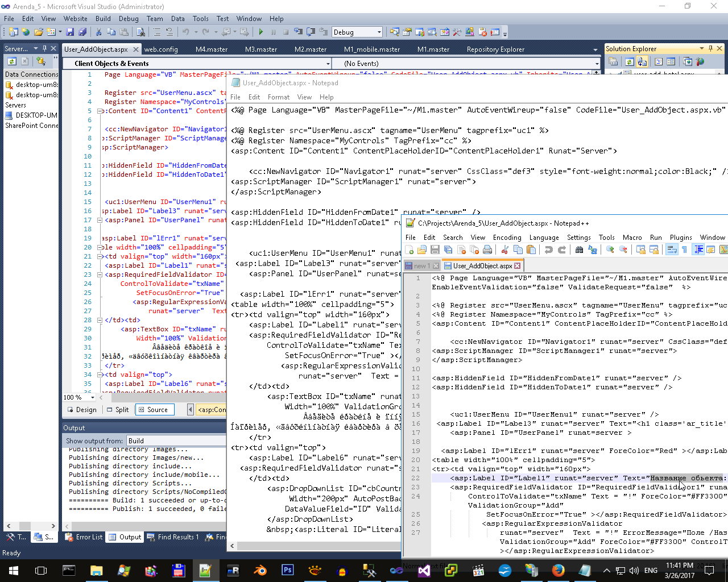Open the Website menu in Visual Studio
728x582 pixels.
click(76, 19)
